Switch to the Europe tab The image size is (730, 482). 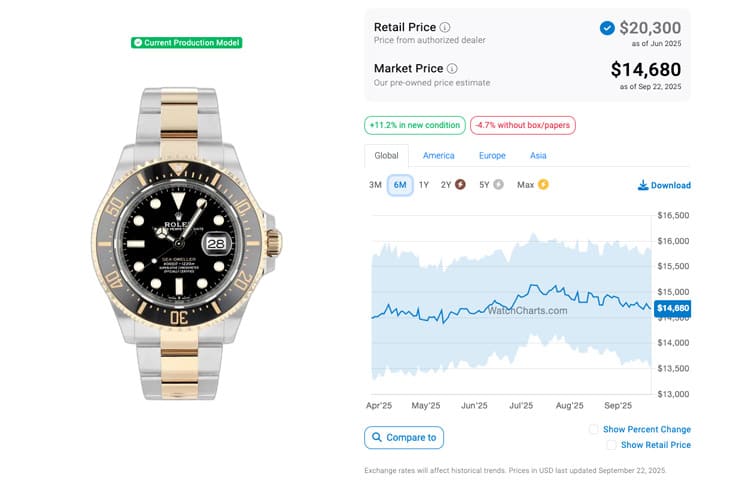(x=492, y=156)
